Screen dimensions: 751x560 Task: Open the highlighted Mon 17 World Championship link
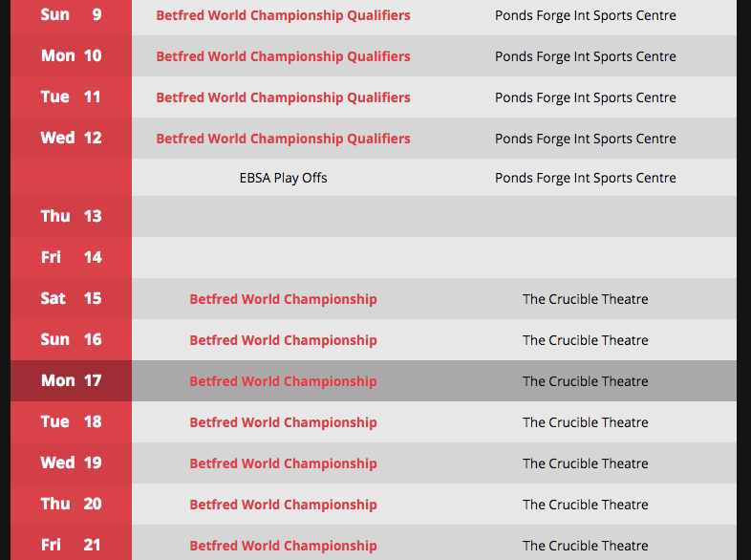pos(283,381)
